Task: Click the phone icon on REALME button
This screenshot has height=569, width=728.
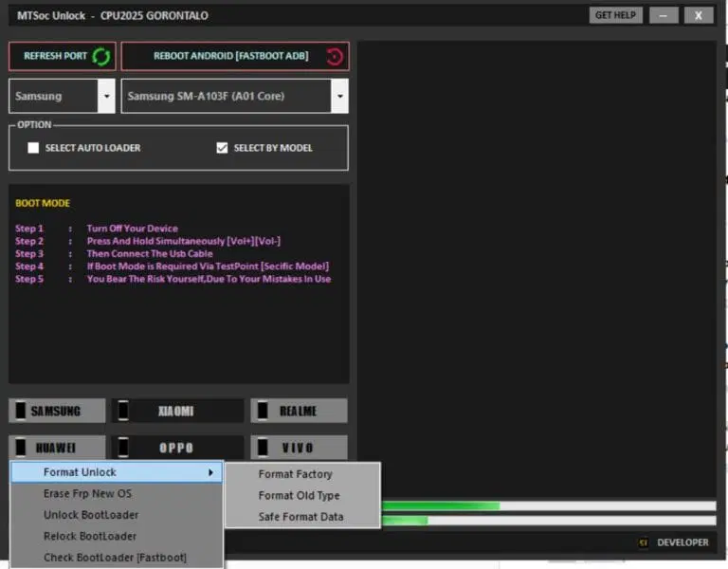Action: pos(263,411)
